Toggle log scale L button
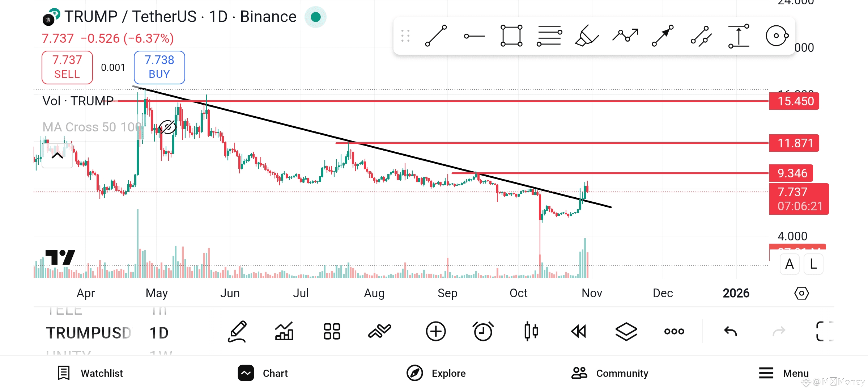This screenshot has width=868, height=391. tap(813, 264)
